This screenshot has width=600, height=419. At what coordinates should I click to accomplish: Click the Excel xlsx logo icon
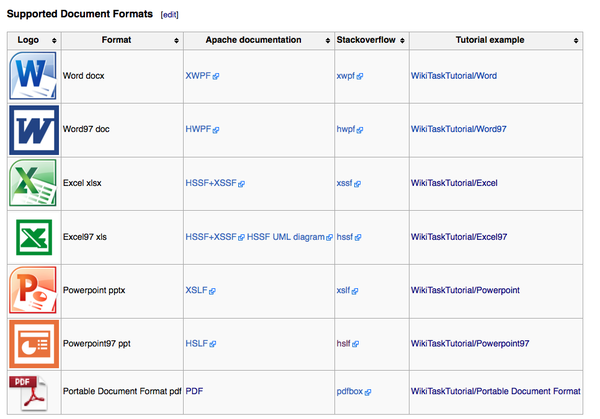pyautogui.click(x=32, y=183)
